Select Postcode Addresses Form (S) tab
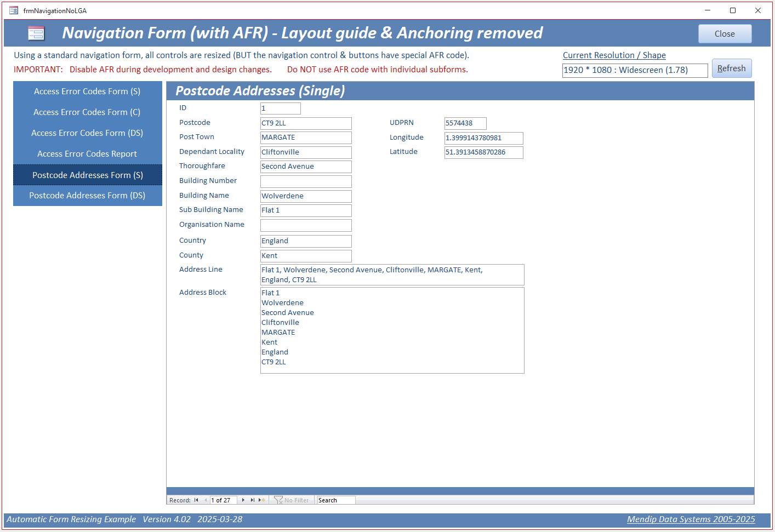This screenshot has height=532, width=775. coord(88,175)
